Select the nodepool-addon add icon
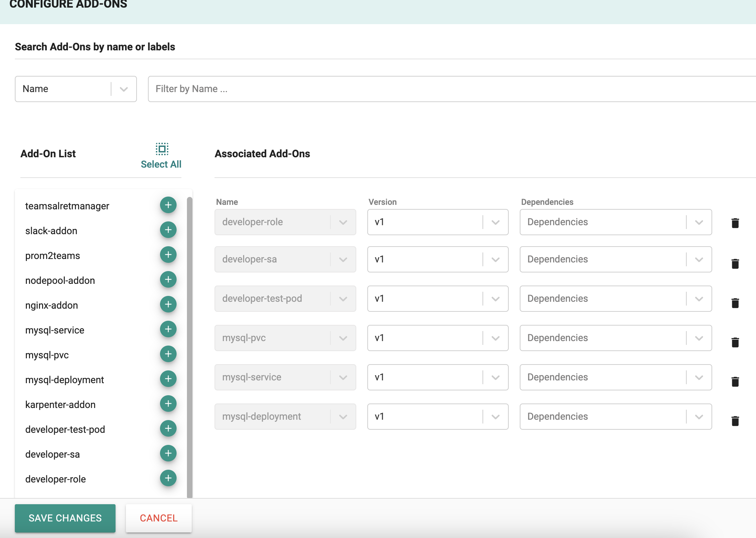This screenshot has width=756, height=538. click(x=168, y=279)
